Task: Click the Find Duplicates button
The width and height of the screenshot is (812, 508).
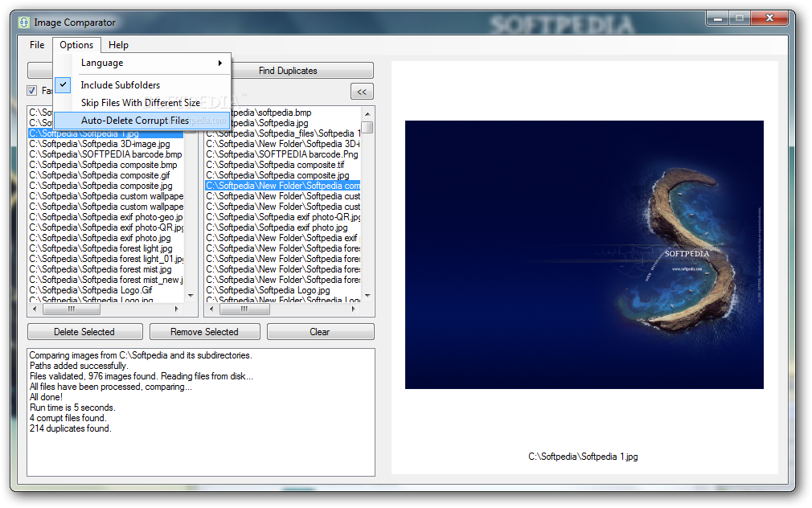Action: [302, 71]
